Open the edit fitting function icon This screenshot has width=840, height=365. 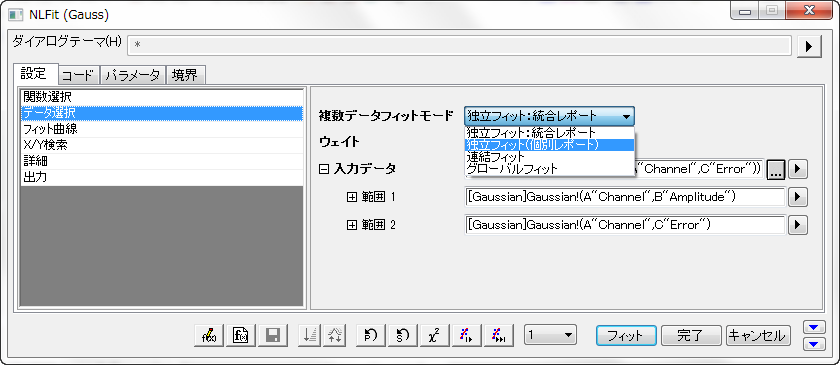[208, 336]
